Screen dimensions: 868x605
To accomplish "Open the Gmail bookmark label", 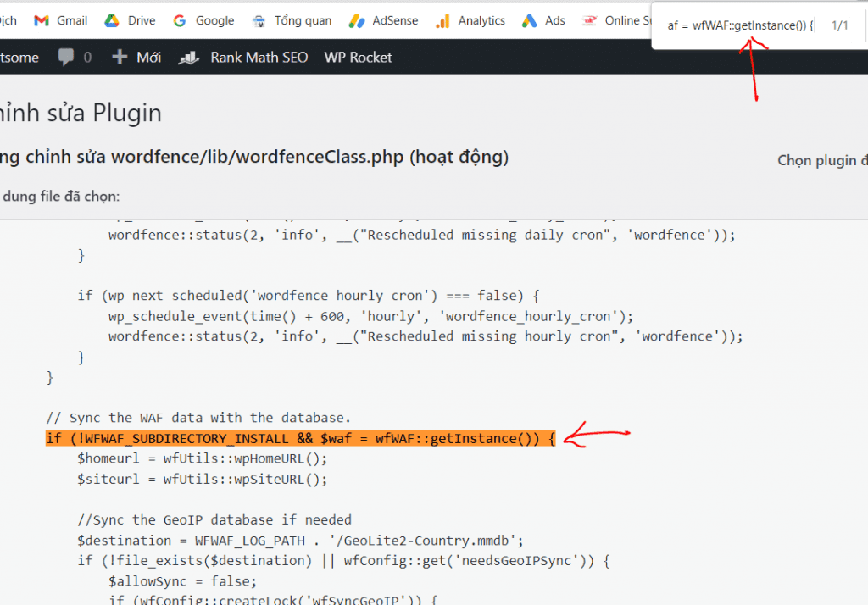I will 72,20.
